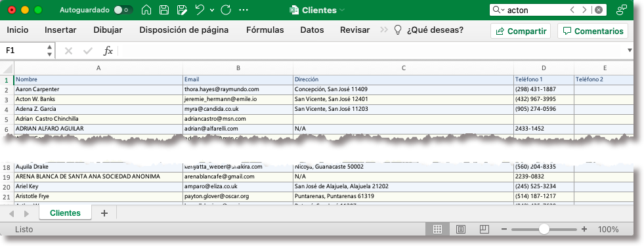
Task: Click the share people icon at top right
Action: 622,10
